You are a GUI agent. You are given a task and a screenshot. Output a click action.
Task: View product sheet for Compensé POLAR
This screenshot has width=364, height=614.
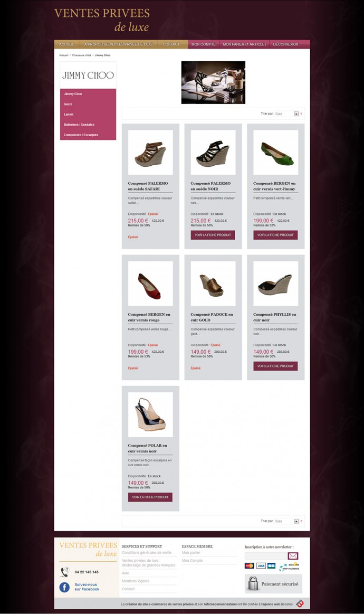pos(150,497)
